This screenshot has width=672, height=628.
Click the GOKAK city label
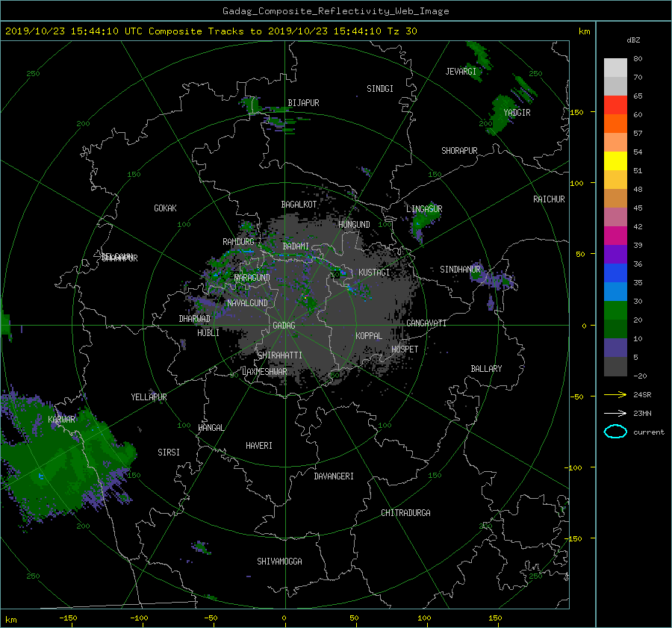click(x=165, y=208)
